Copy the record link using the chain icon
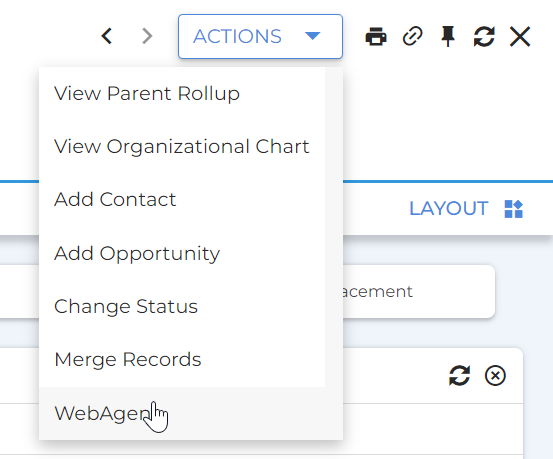The image size is (553, 459). tap(413, 36)
